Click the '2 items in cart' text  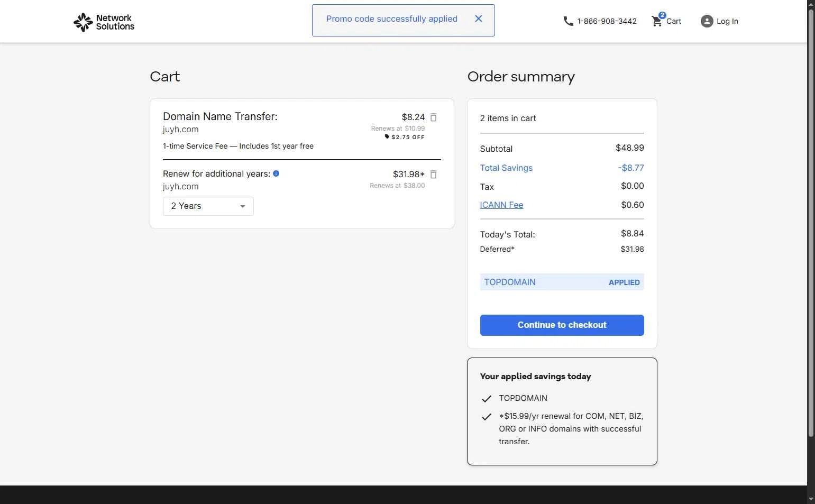pyautogui.click(x=508, y=118)
